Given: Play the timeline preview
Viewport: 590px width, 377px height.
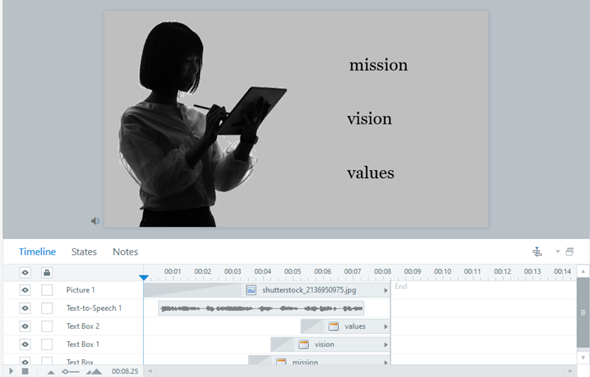Looking at the screenshot, I should pyautogui.click(x=11, y=371).
